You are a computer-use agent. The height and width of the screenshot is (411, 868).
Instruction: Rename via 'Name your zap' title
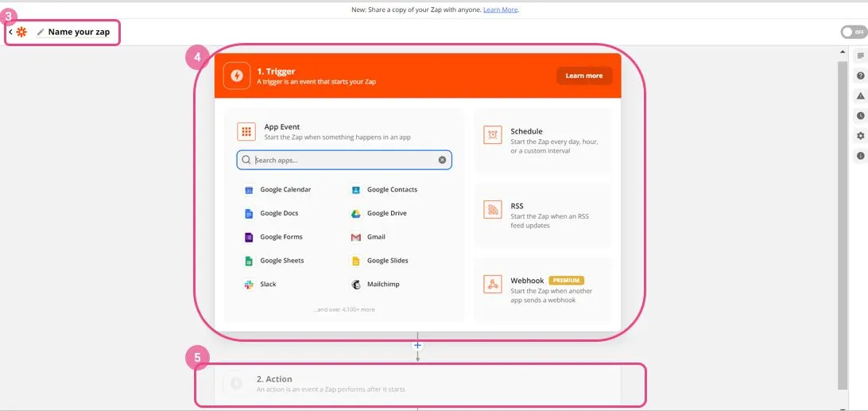79,32
